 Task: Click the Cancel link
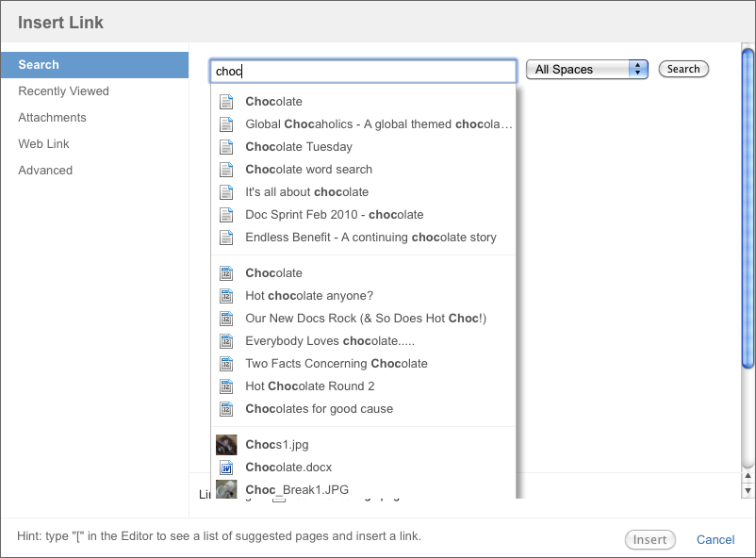[x=715, y=540]
